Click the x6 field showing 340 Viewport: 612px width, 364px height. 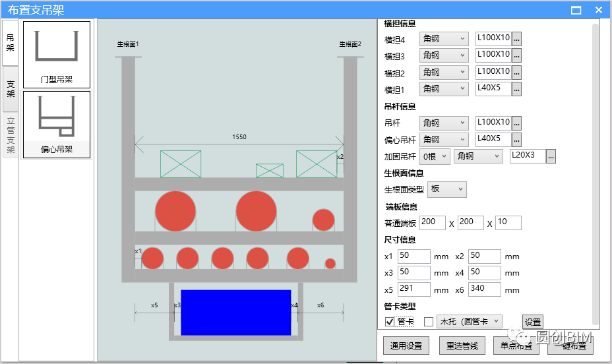(x=484, y=289)
